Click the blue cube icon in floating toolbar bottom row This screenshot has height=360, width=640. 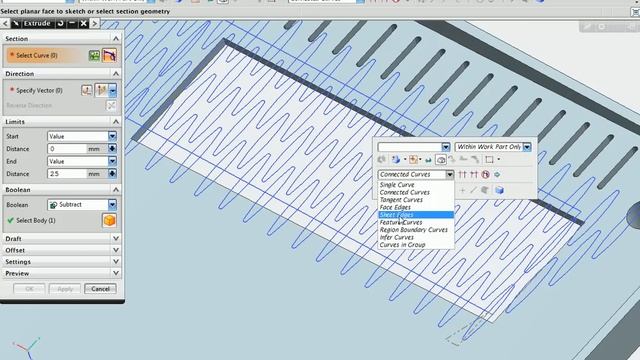click(x=499, y=190)
